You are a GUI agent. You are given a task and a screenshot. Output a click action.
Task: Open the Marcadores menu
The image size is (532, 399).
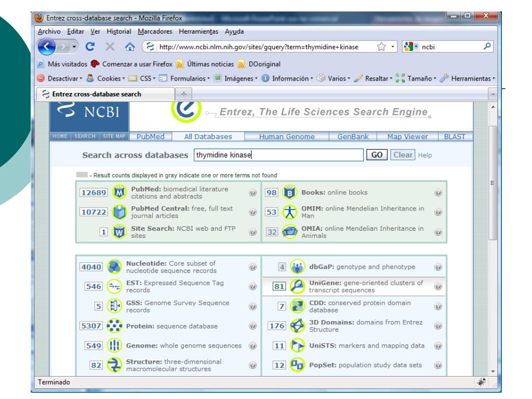click(155, 32)
